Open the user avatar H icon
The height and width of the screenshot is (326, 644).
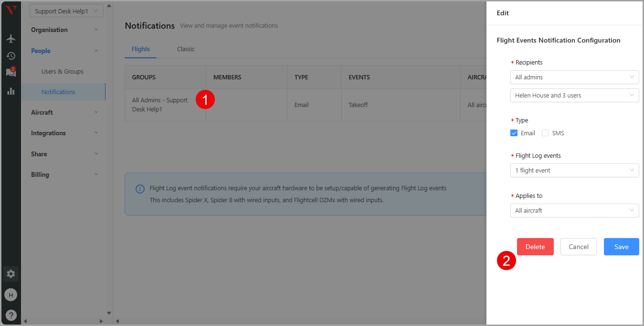[11, 295]
